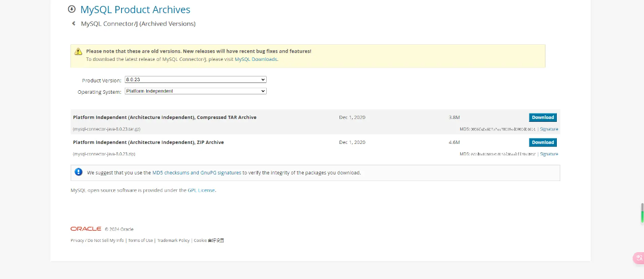Screen dimensions: 644x279
Task: Open the GPL License link
Action: (x=201, y=190)
